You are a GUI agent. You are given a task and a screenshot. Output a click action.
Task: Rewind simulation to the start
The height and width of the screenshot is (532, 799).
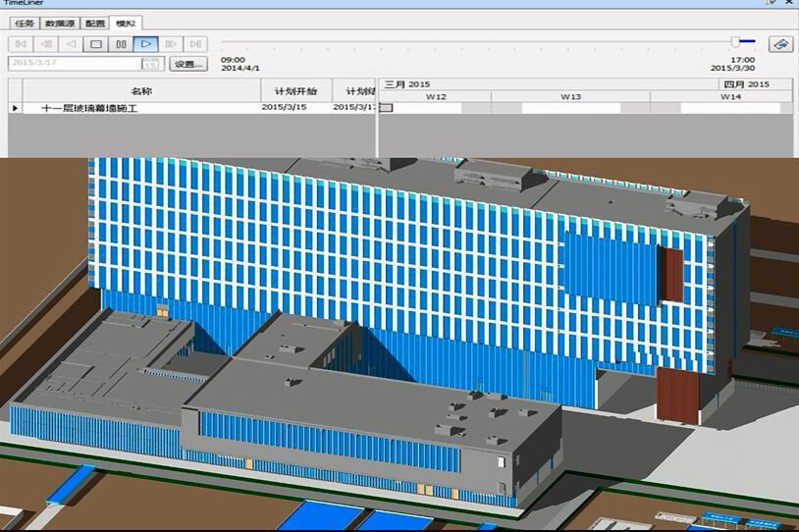[x=21, y=44]
